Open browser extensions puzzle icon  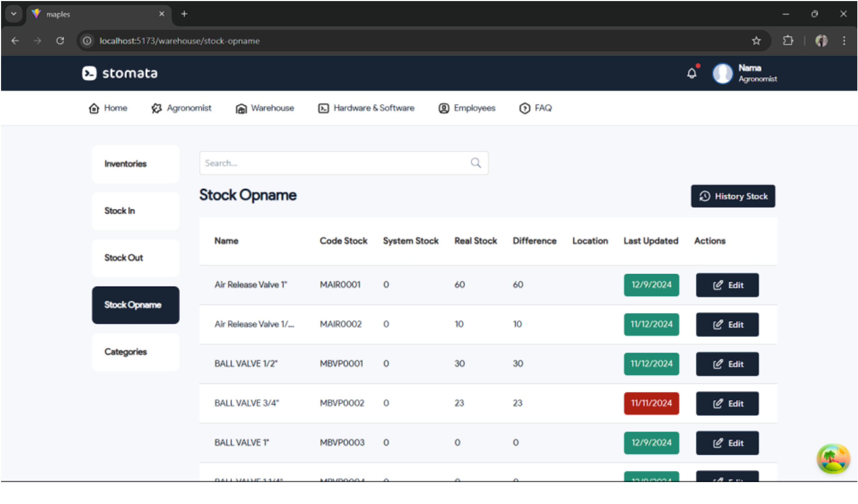point(788,41)
